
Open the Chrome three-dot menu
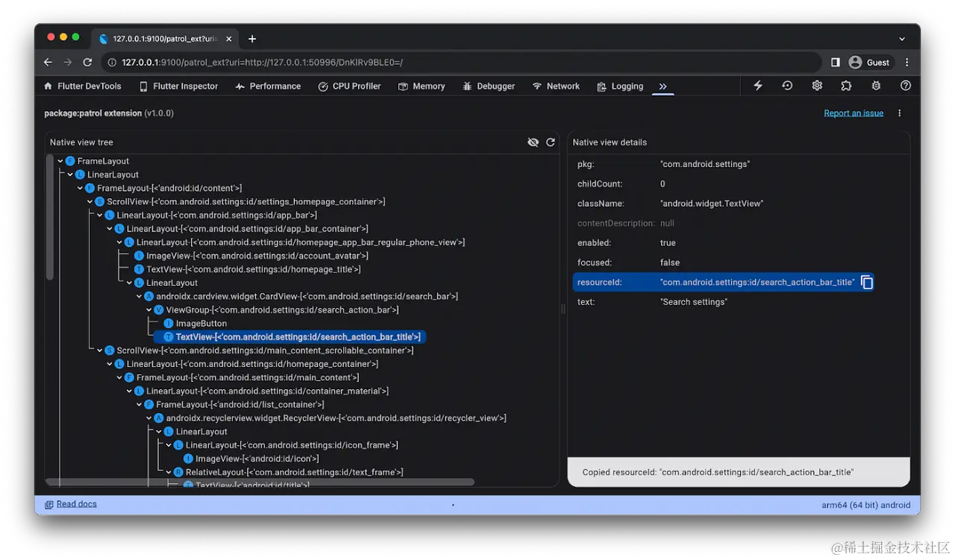click(x=907, y=63)
